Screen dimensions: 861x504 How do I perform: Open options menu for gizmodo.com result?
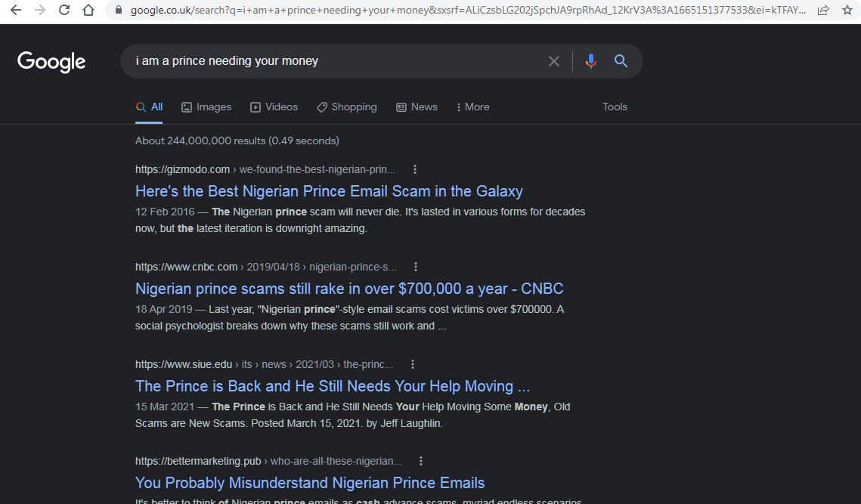[x=415, y=170]
